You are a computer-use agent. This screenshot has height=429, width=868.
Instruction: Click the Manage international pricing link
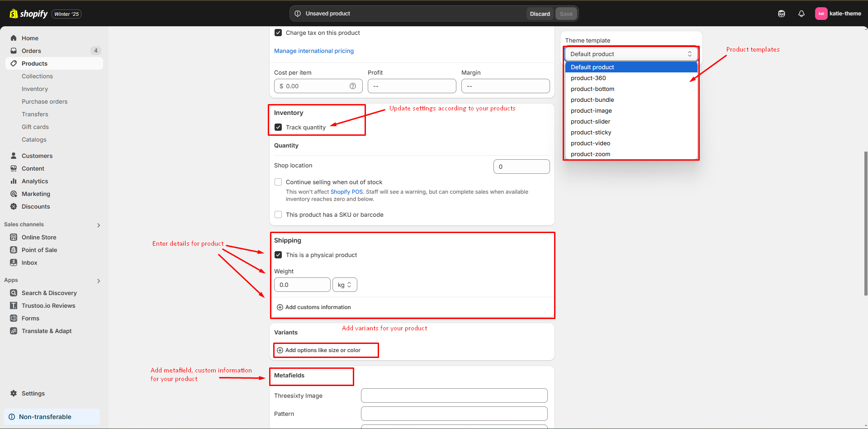313,51
